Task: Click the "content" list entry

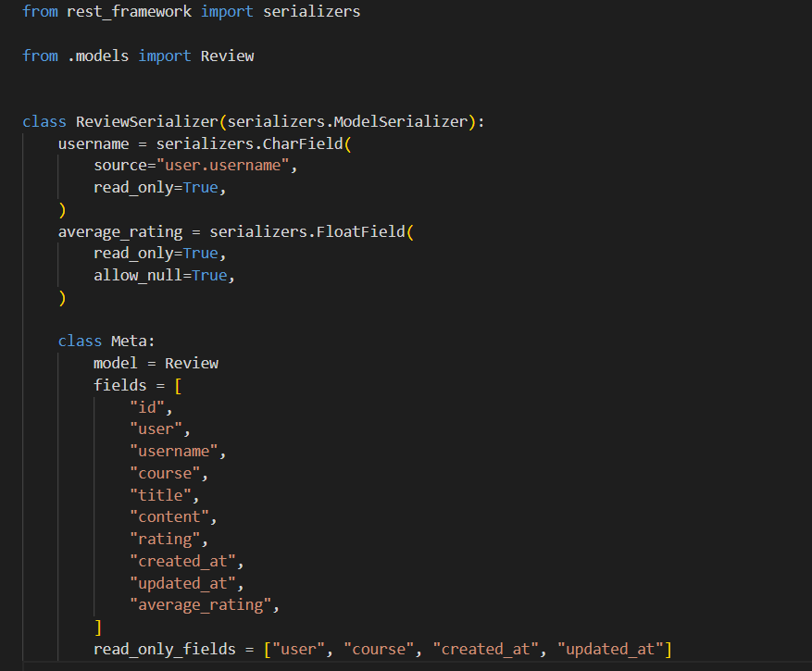Action: 169,517
